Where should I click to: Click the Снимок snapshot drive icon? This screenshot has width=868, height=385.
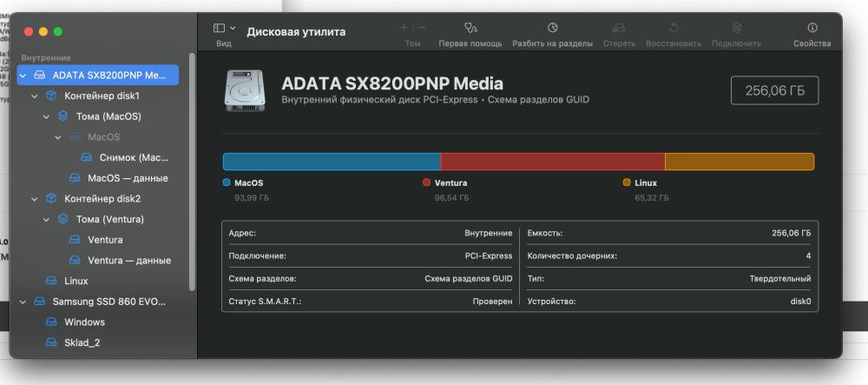(86, 157)
